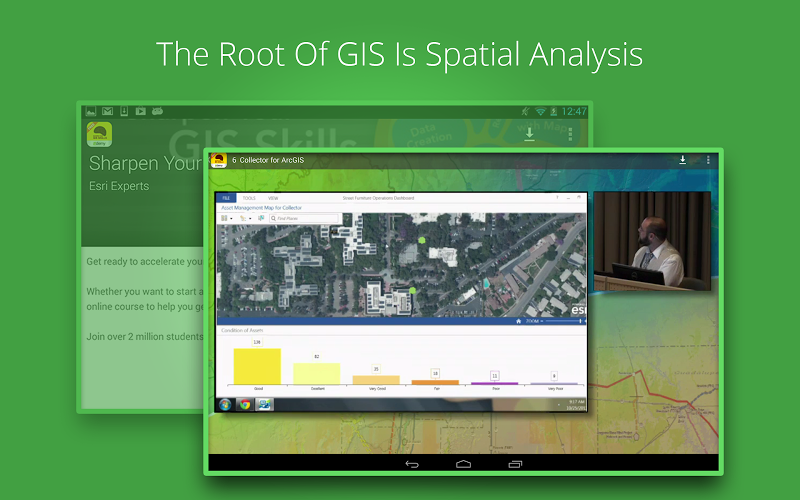Click the third map toolbar icon before Find Places
Image resolution: width=800 pixels, height=500 pixels.
tap(261, 218)
